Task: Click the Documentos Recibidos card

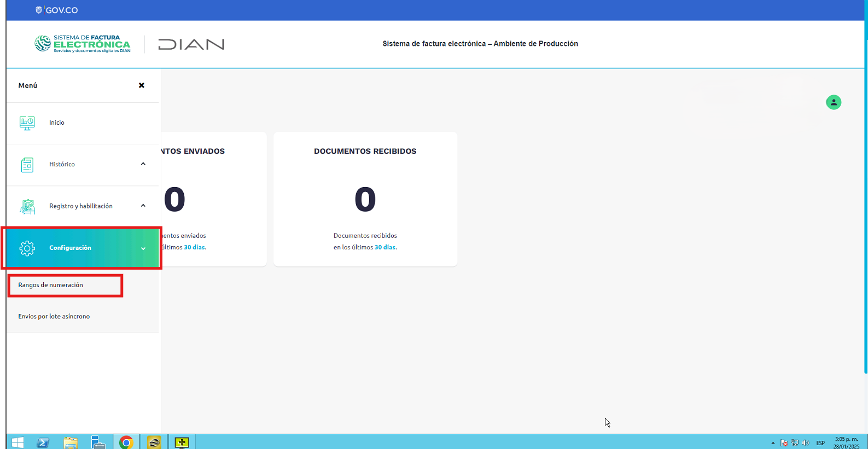Action: point(365,199)
